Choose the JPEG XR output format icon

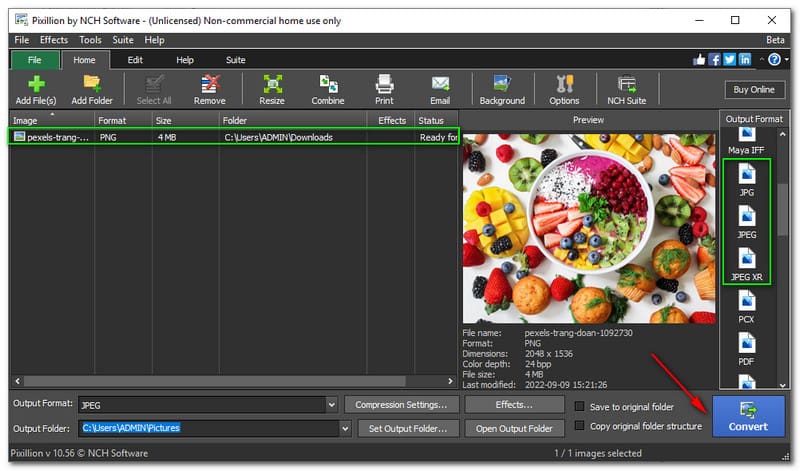pyautogui.click(x=747, y=261)
